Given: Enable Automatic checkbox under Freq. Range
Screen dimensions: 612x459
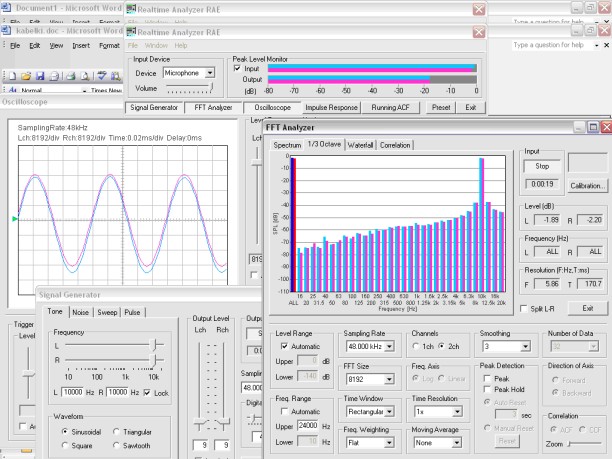Looking at the screenshot, I should 285,411.
